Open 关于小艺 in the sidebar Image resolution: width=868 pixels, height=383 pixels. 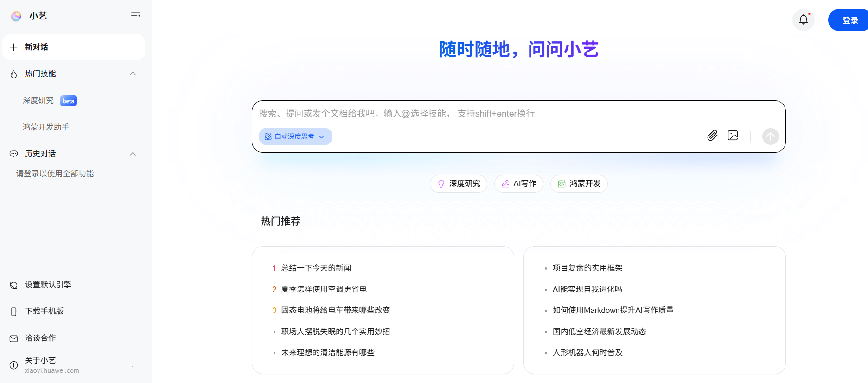tap(40, 360)
